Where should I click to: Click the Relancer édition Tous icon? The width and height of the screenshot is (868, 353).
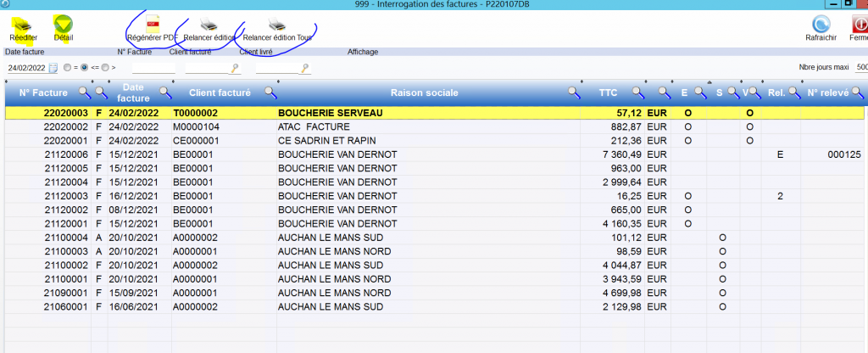click(276, 24)
